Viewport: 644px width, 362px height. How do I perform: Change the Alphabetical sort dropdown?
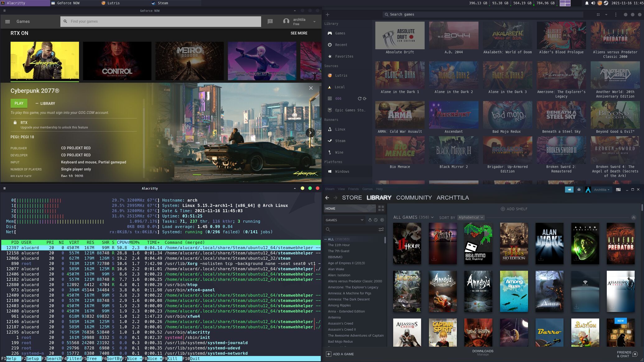point(471,218)
